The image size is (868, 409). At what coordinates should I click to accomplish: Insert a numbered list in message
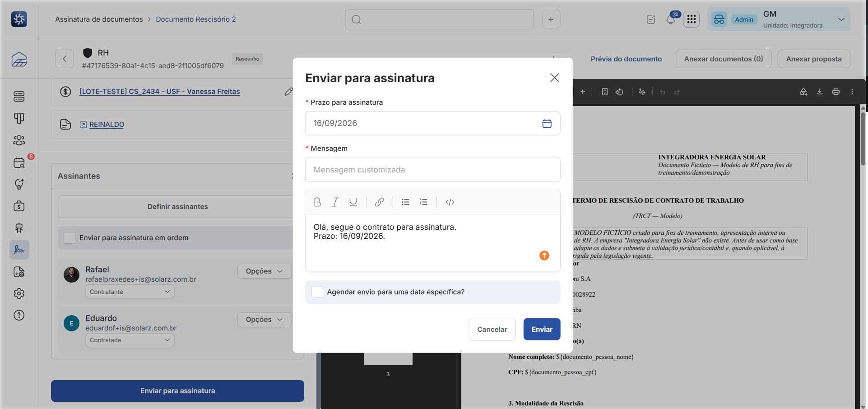423,202
